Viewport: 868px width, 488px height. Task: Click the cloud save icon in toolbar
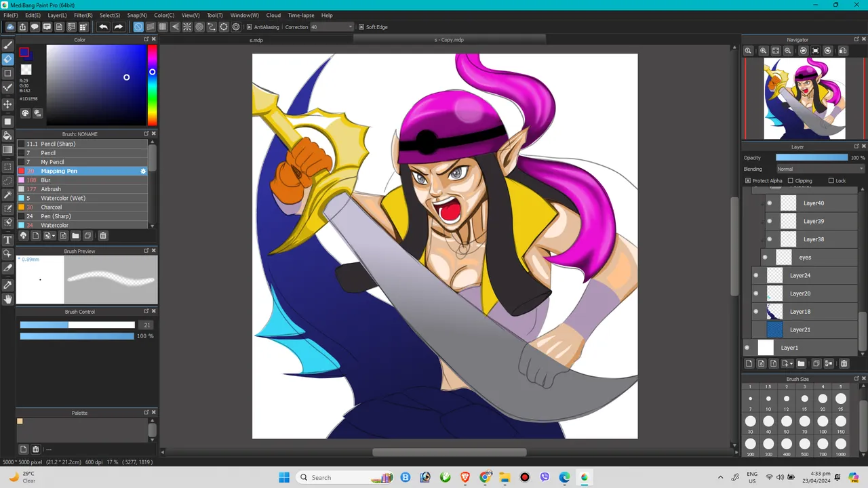(10, 27)
